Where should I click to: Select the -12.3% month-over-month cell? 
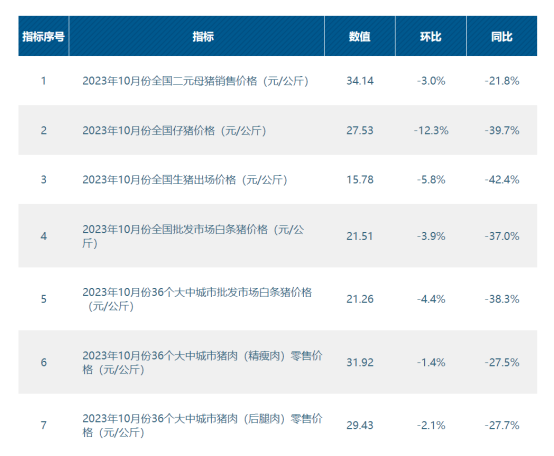431,130
